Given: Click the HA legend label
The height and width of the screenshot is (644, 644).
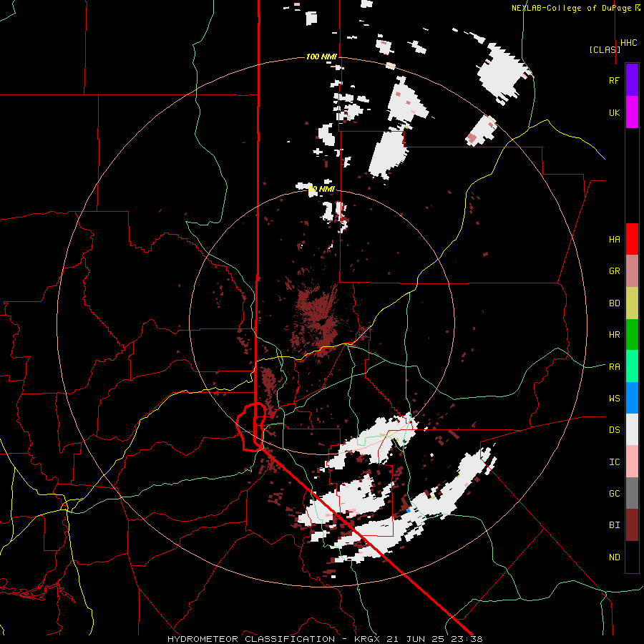Looking at the screenshot, I should tap(614, 239).
